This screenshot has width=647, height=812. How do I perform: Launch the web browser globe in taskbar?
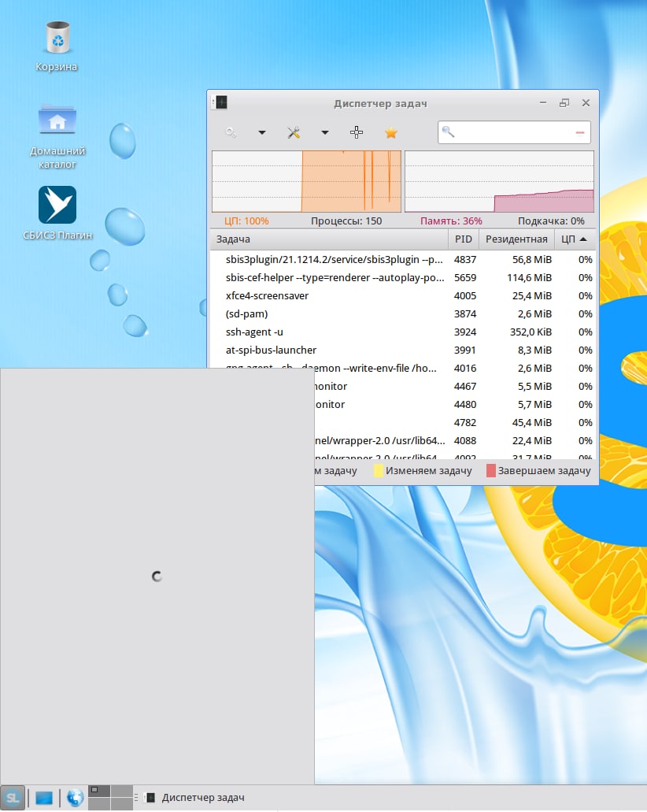(x=75, y=798)
